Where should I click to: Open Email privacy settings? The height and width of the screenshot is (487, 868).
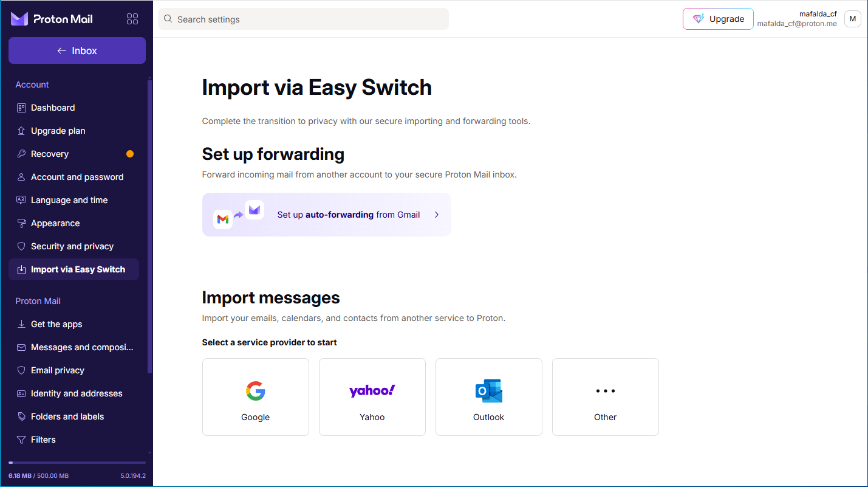73,370
